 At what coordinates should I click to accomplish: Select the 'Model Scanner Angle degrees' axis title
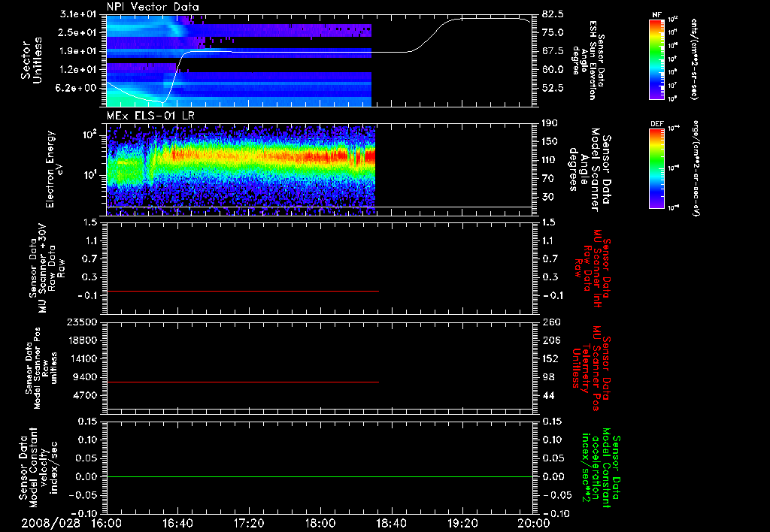tap(590, 170)
